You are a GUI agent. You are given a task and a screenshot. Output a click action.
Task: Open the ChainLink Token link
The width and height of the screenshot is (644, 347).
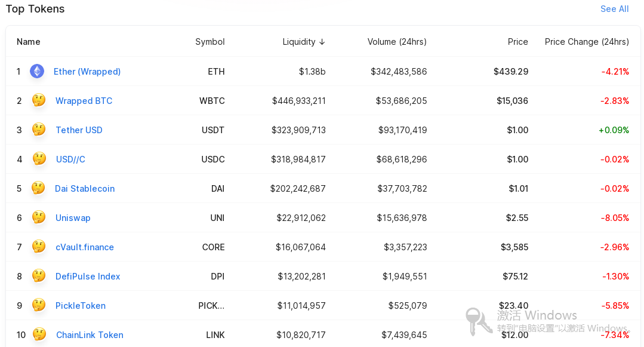[90, 334]
